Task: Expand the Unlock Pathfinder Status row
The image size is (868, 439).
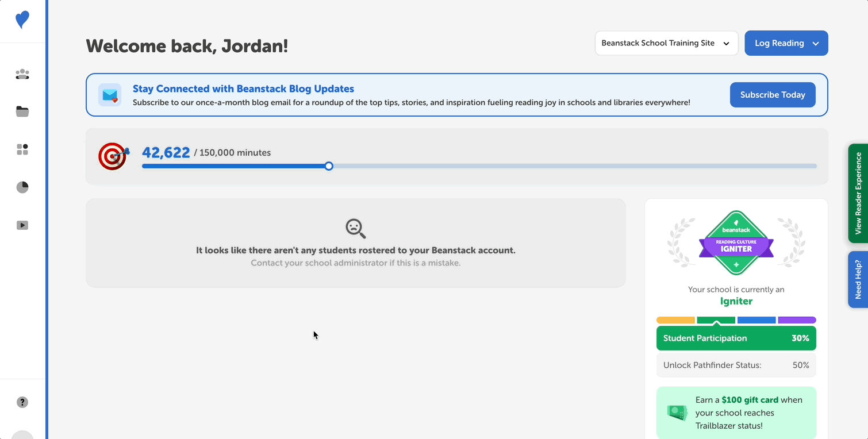Action: coord(736,365)
